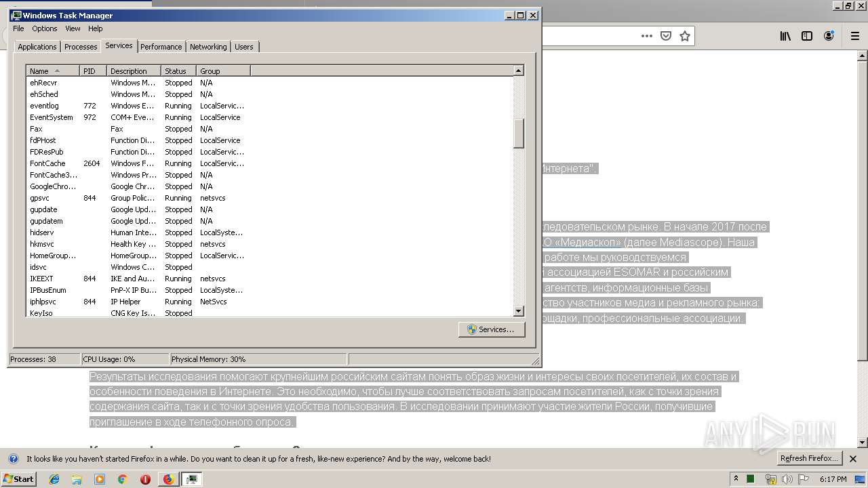The image size is (868, 488).
Task: Select ehSched service row
Action: point(270,94)
